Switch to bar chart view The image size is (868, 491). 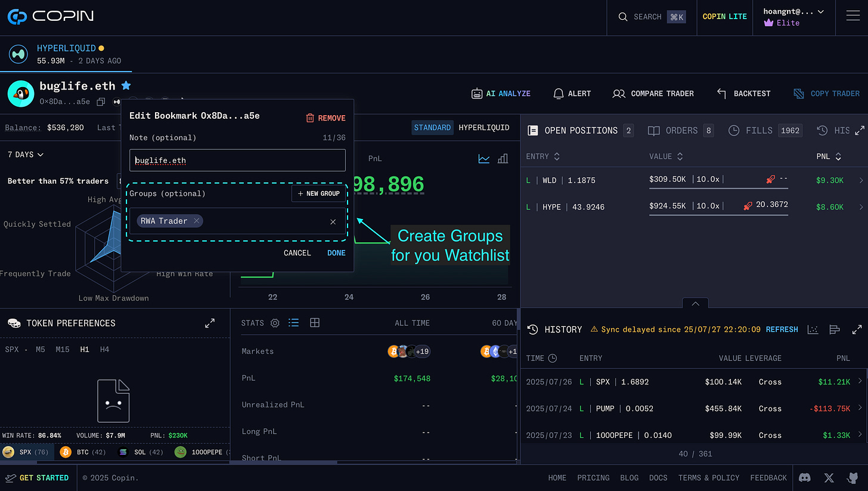click(503, 159)
